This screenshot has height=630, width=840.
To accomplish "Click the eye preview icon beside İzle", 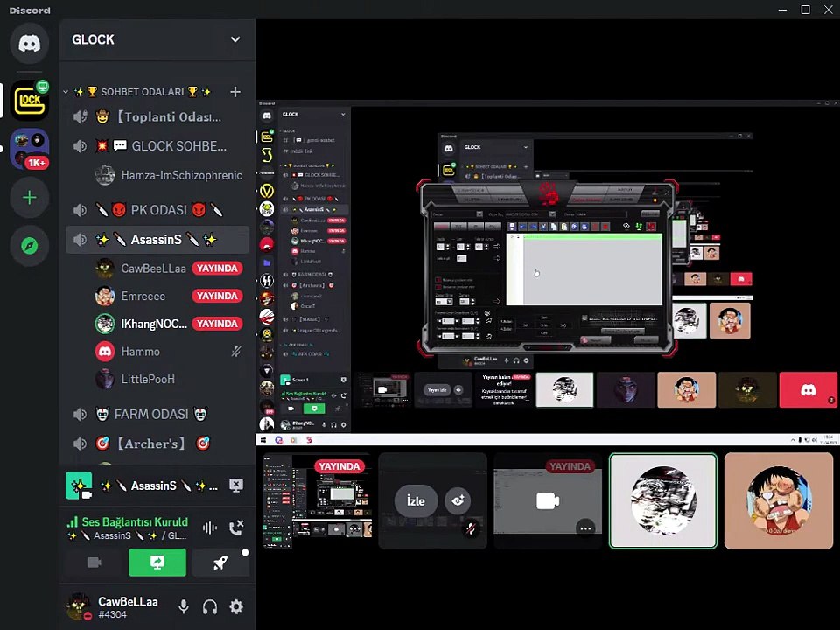I will (458, 500).
